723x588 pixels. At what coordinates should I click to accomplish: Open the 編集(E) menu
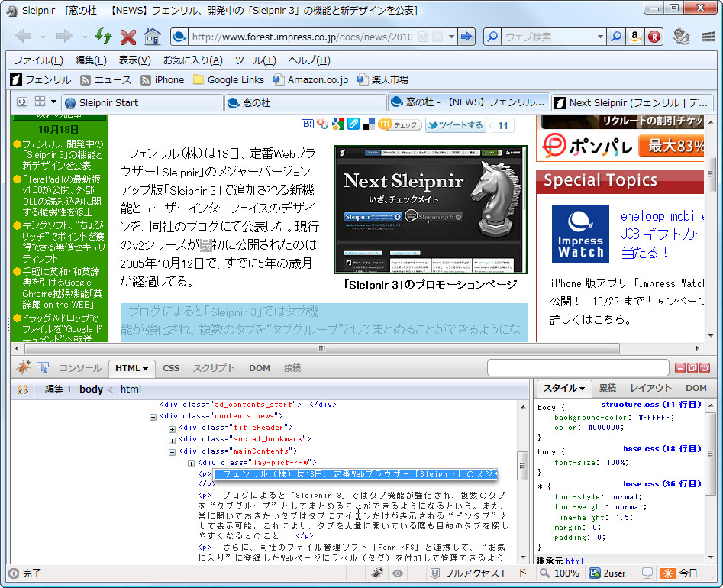click(91, 60)
